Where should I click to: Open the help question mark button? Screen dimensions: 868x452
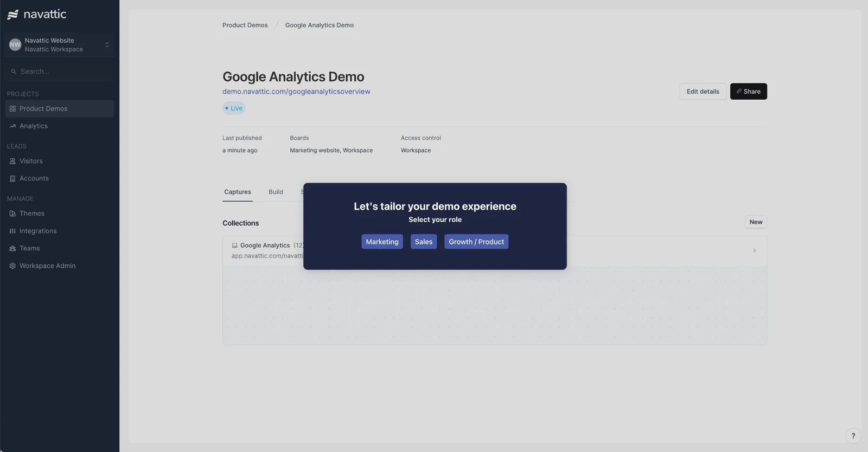853,436
